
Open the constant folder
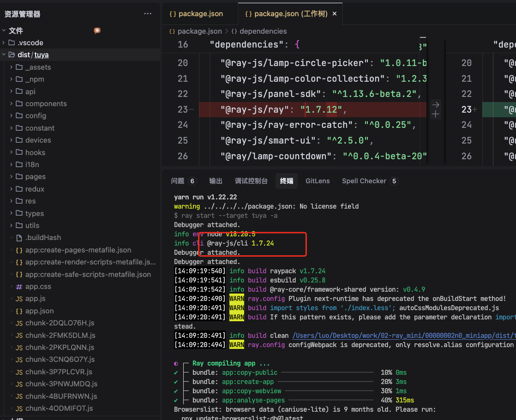pyautogui.click(x=40, y=128)
